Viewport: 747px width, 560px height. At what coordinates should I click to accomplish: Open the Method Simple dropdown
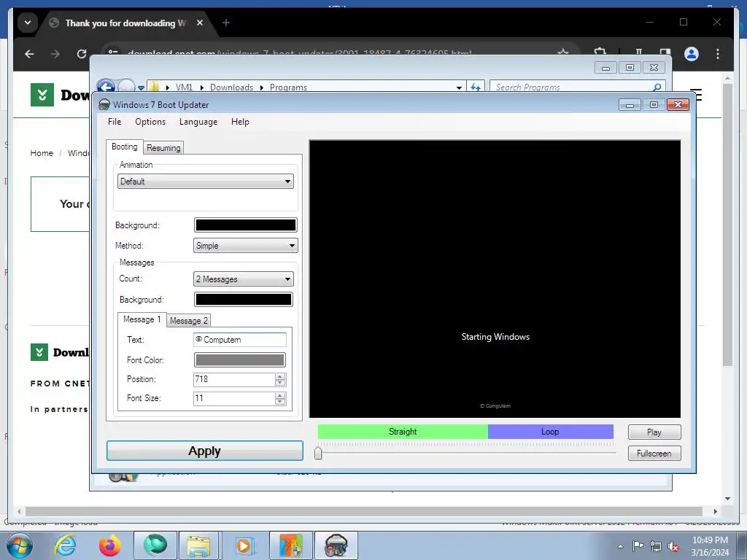245,246
